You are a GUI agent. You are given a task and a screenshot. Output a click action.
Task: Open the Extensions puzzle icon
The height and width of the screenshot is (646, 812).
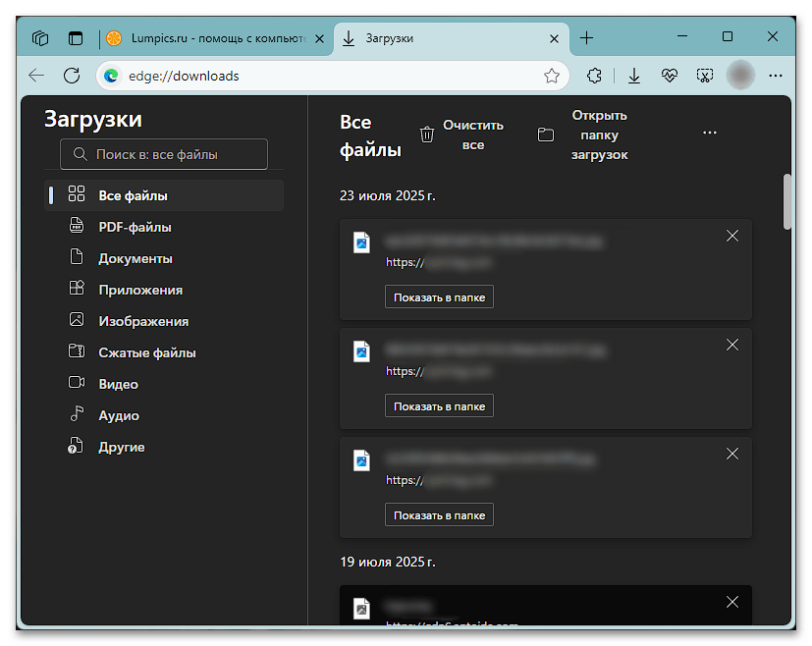(594, 76)
